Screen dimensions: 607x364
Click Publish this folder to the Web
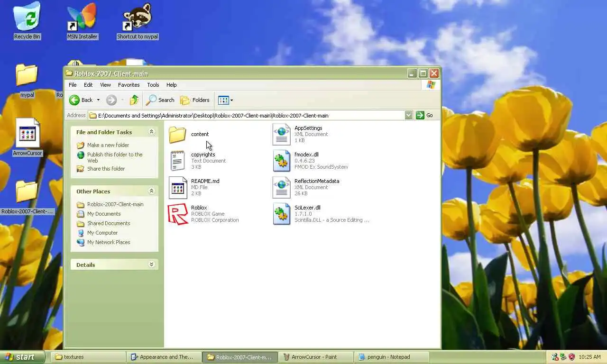[x=115, y=157]
